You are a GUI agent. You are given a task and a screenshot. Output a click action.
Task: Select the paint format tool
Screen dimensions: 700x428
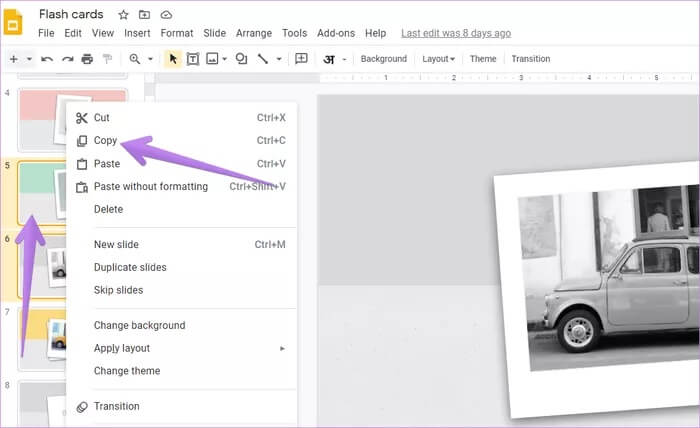point(107,59)
